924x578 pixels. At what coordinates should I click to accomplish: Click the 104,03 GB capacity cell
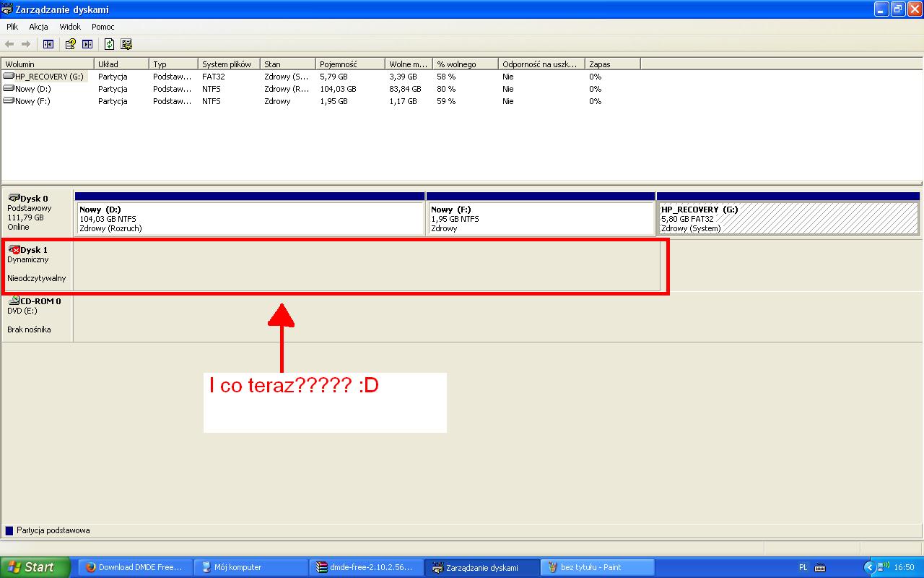338,89
